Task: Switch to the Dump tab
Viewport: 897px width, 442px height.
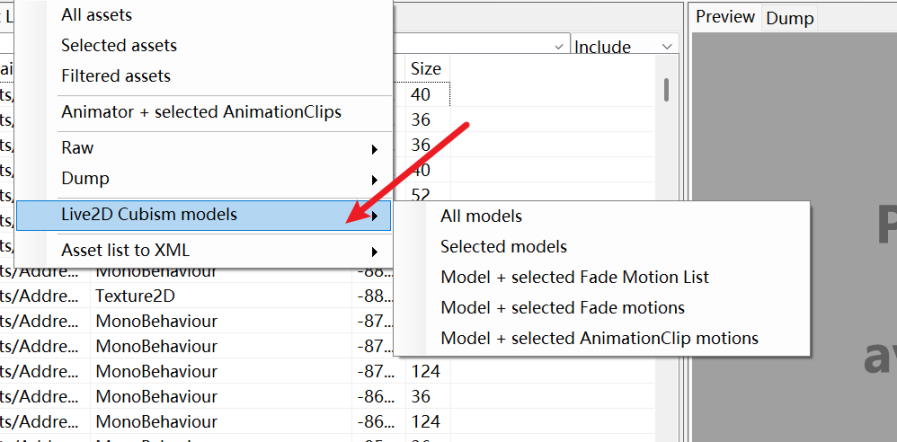Action: [789, 18]
